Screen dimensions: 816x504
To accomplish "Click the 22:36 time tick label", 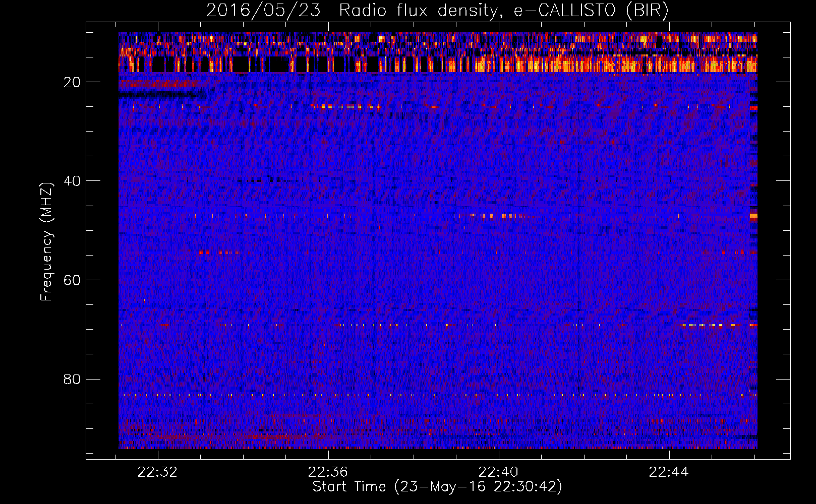I will tap(328, 472).
